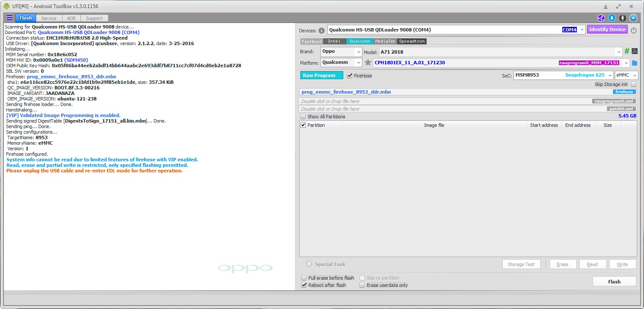
Task: Expand the firmware dropdown CPH1801EX_11_A.01_171230
Action: click(x=626, y=63)
